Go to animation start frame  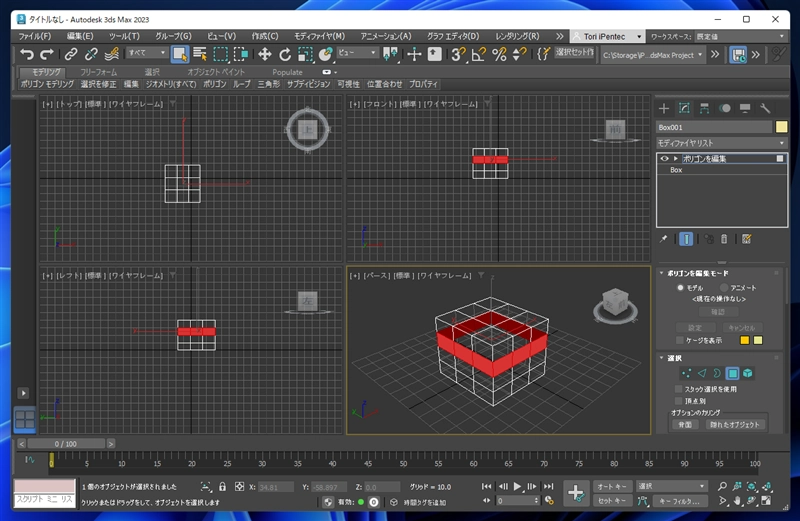click(x=487, y=487)
